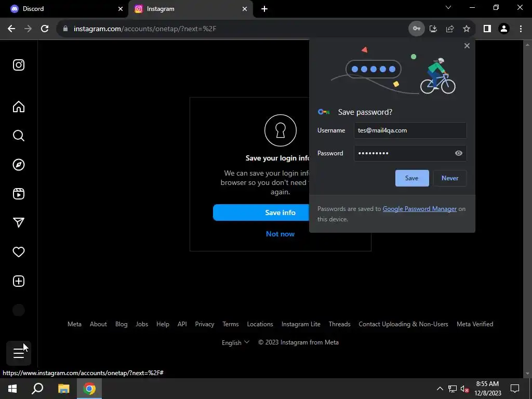The width and height of the screenshot is (532, 399).
Task: Open the tab search chevron
Action: pos(448,7)
